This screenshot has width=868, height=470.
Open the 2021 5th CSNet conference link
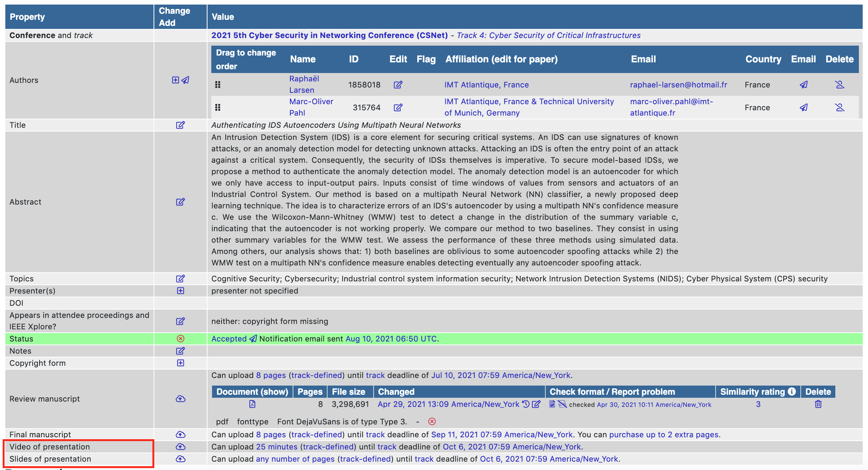pyautogui.click(x=329, y=35)
